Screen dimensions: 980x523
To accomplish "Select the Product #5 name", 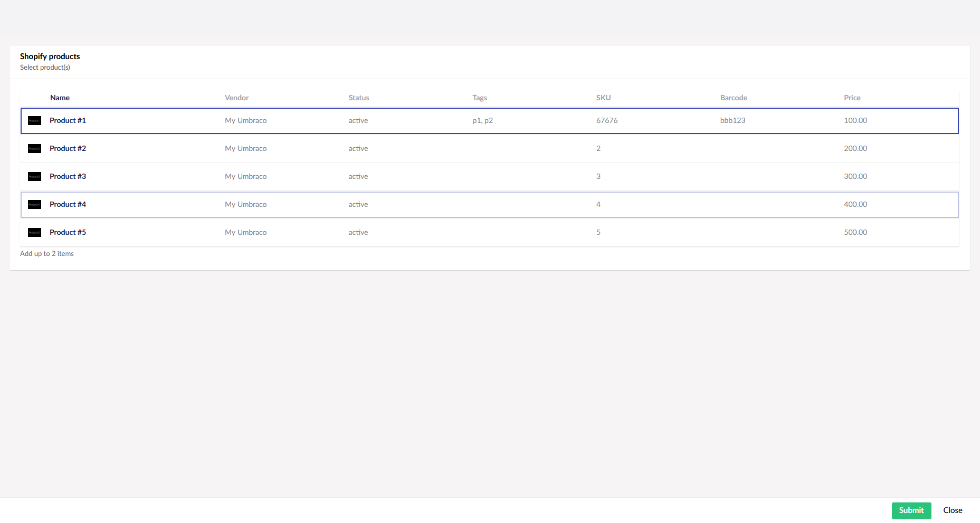I will click(x=68, y=233).
